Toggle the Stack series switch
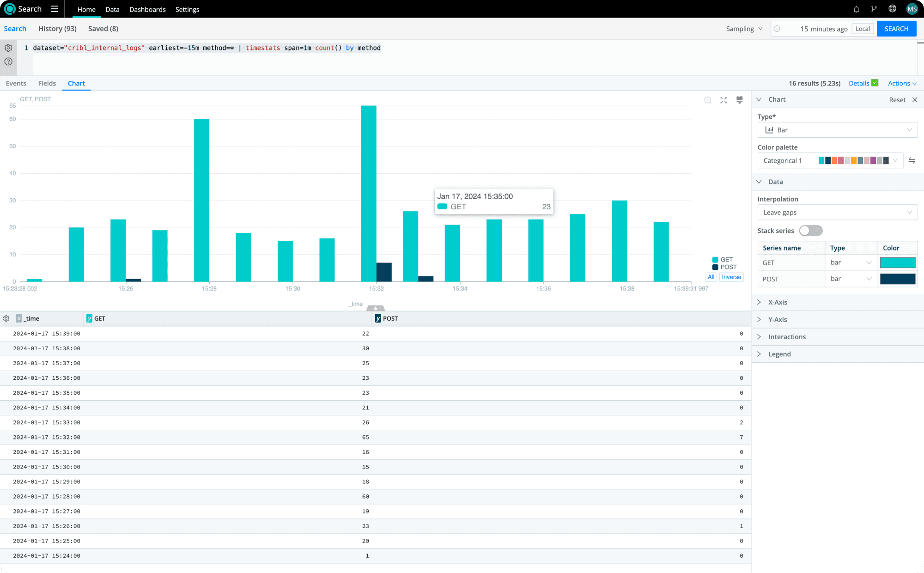Screen dimensions: 924x573 [811, 231]
